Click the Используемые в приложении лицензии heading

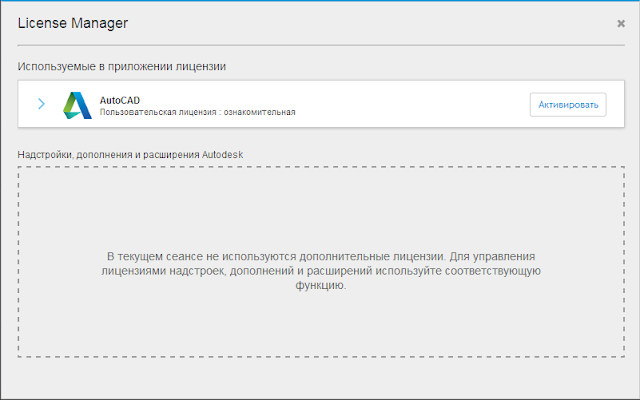(121, 67)
